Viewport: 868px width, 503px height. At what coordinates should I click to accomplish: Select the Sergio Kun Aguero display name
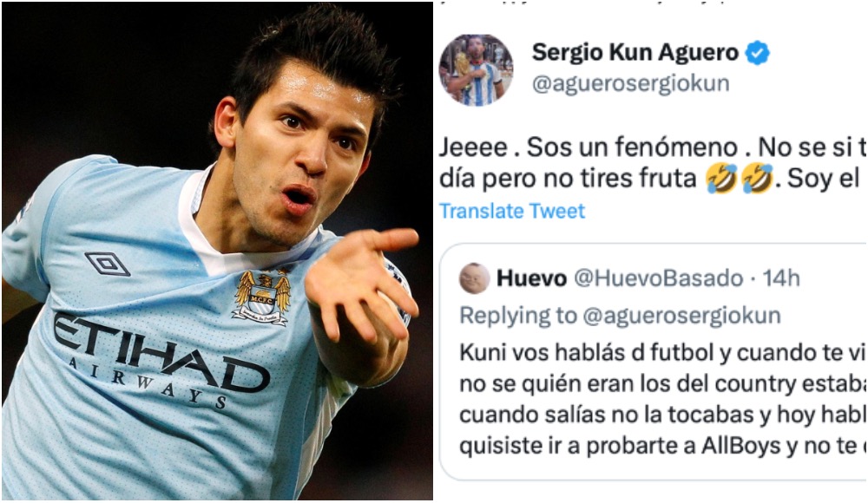coord(635,53)
